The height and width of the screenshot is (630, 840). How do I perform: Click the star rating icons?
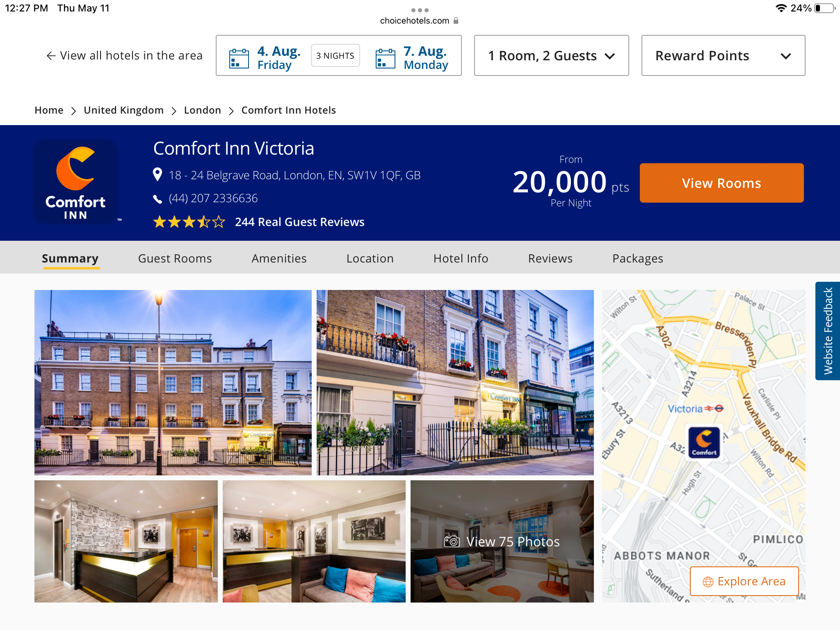189,222
